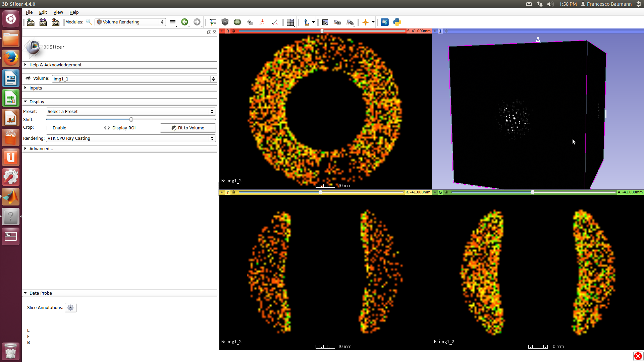The height and width of the screenshot is (362, 644).
Task: Open the Rendering method dropdown
Action: point(130,138)
